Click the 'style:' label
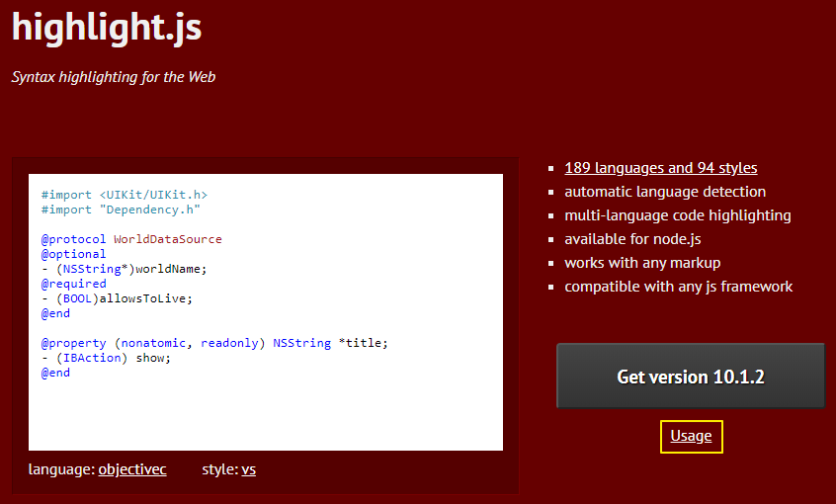The image size is (836, 504). [220, 469]
